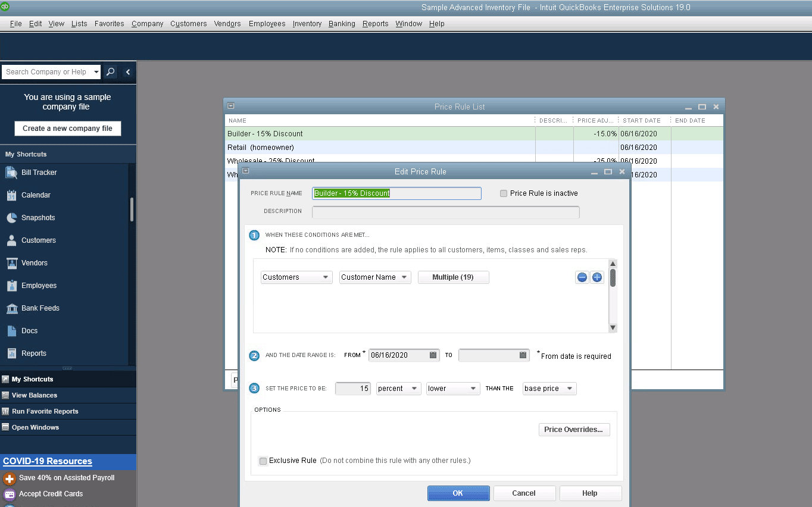
Task: Click the Price Overrides button
Action: 574,429
